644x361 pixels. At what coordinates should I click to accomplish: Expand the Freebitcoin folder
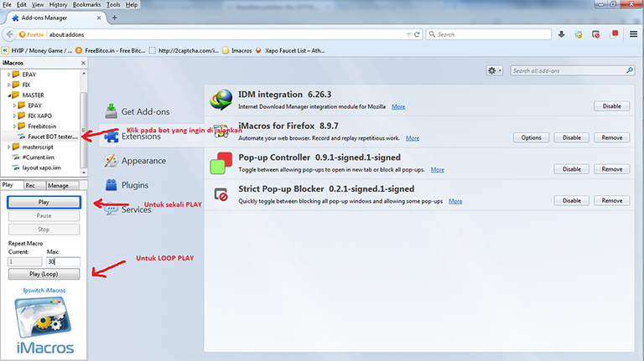(14, 126)
